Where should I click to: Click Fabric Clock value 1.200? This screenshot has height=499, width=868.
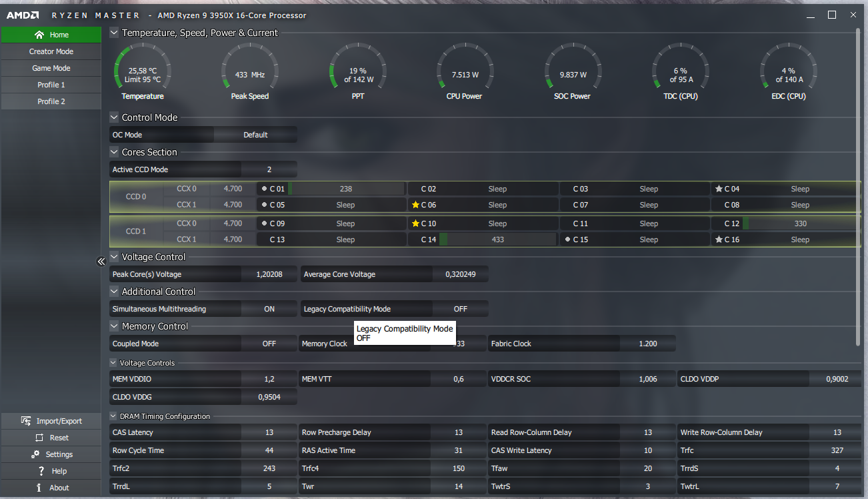647,344
